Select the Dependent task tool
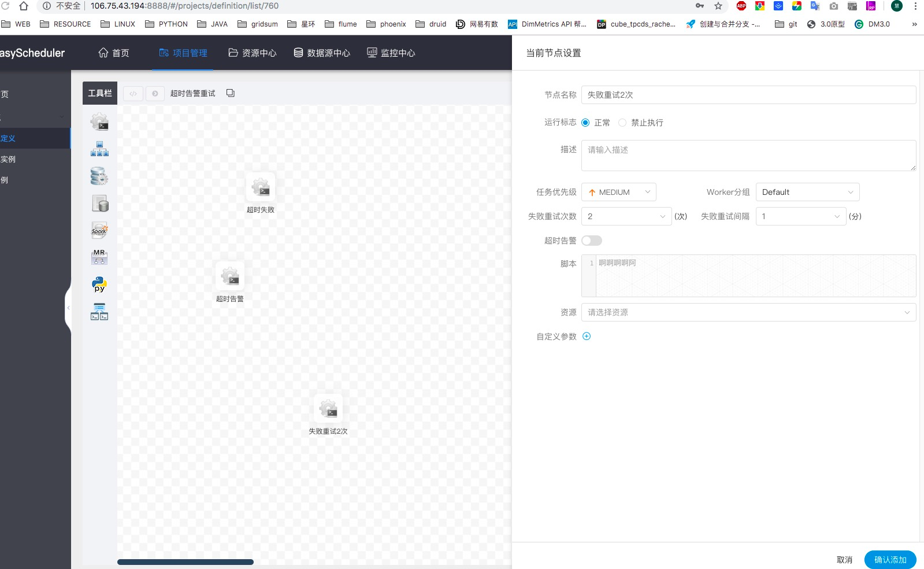The height and width of the screenshot is (569, 924). click(x=99, y=312)
